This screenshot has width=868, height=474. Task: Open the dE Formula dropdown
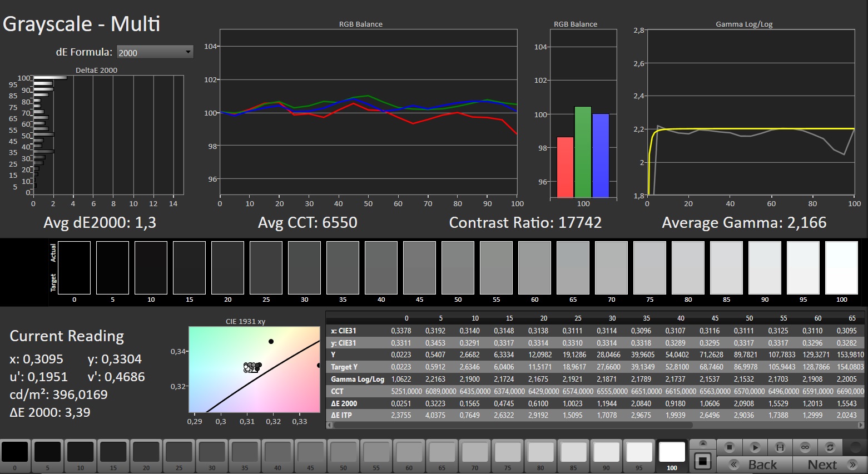tap(155, 52)
